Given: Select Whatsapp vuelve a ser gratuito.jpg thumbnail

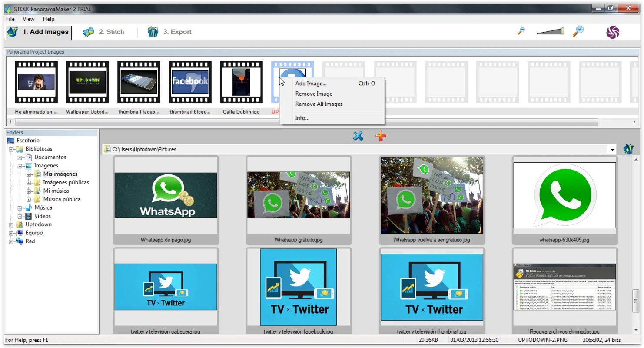Looking at the screenshot, I should click(x=432, y=200).
